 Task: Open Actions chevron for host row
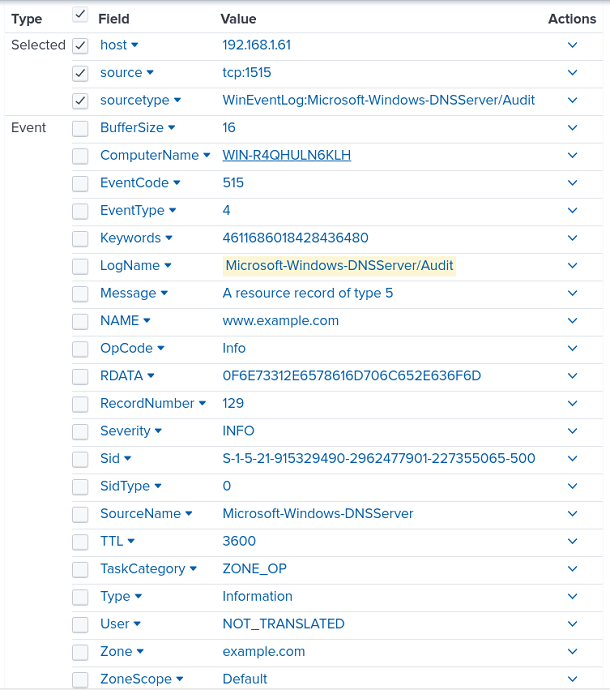click(x=573, y=45)
